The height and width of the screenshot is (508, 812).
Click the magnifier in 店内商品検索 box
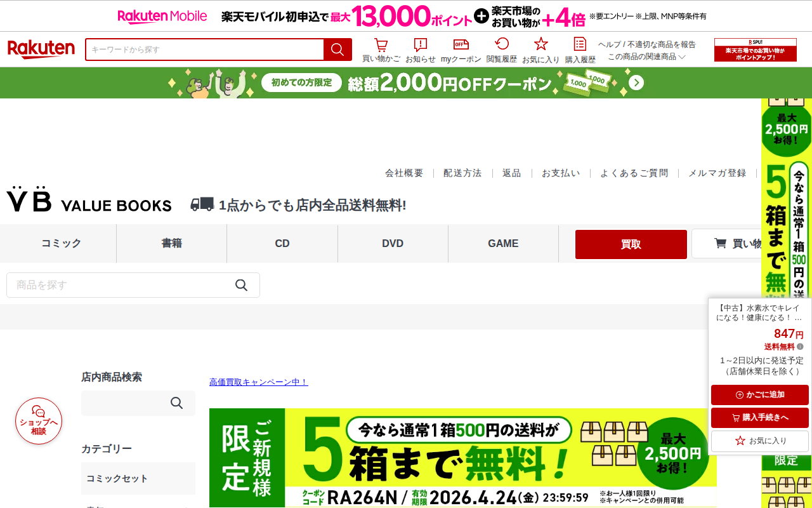coord(176,403)
